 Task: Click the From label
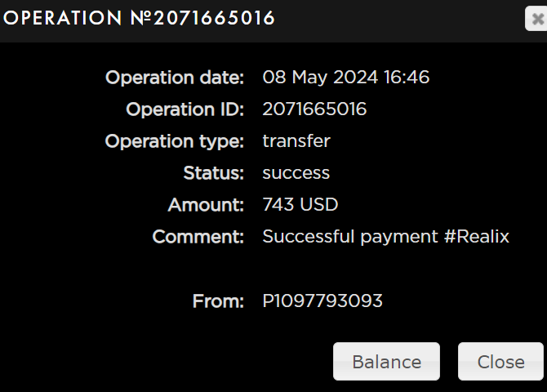[x=218, y=301]
